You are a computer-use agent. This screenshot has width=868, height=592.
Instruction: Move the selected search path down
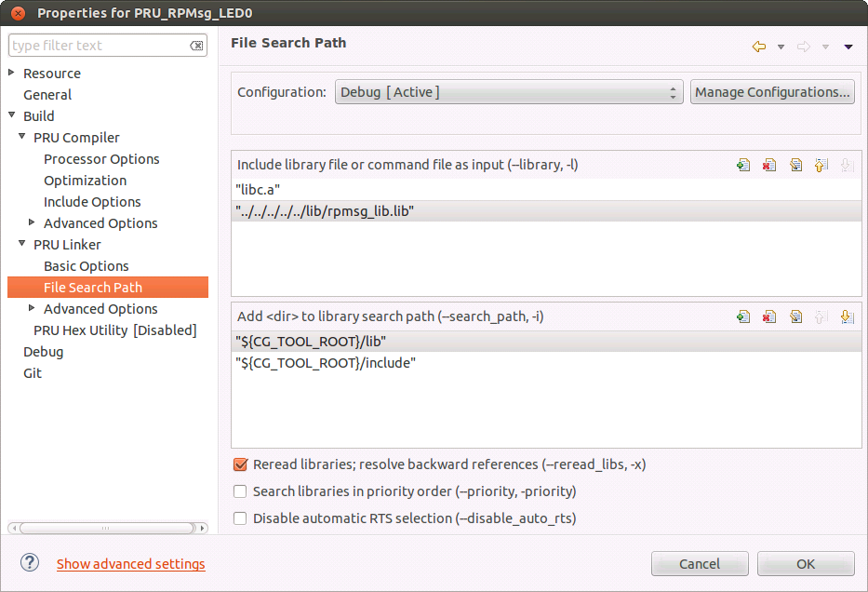tap(848, 316)
